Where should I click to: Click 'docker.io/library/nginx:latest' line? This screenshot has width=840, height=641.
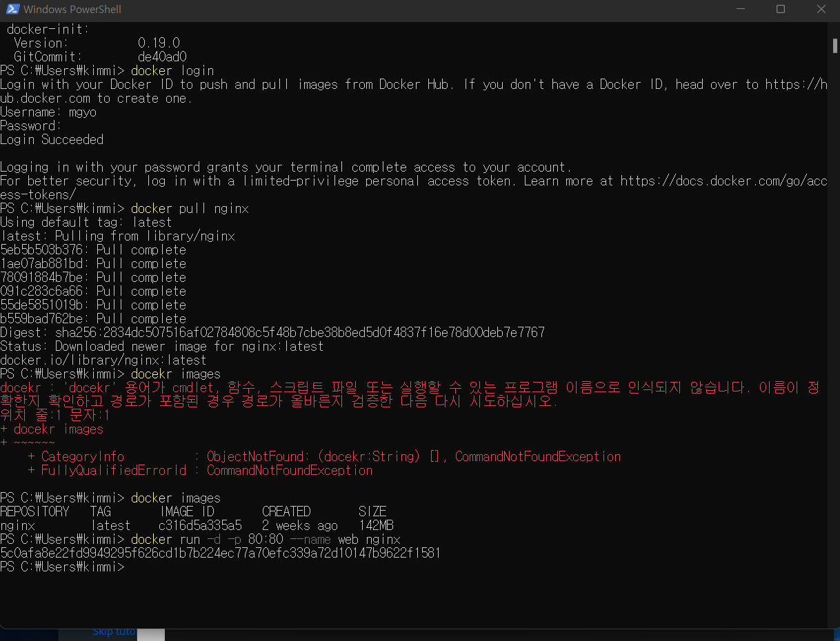tap(103, 360)
